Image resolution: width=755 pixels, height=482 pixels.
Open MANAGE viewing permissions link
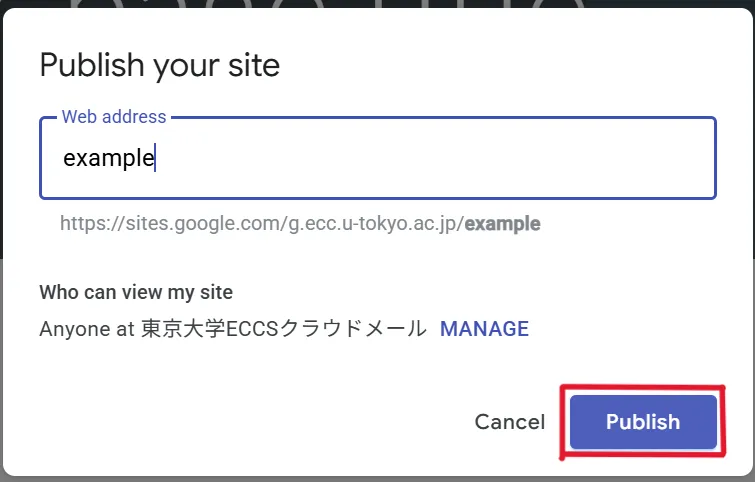point(484,329)
